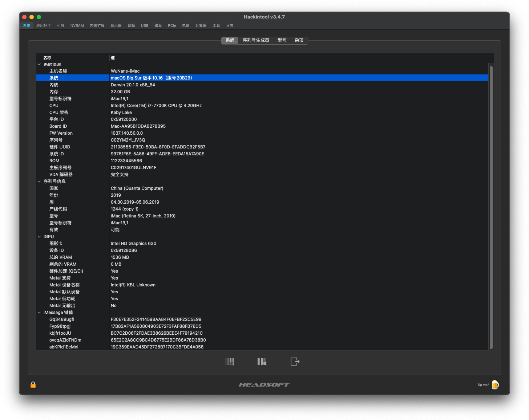Select the CPU 架构 row
The height and width of the screenshot is (420, 529).
click(262, 113)
